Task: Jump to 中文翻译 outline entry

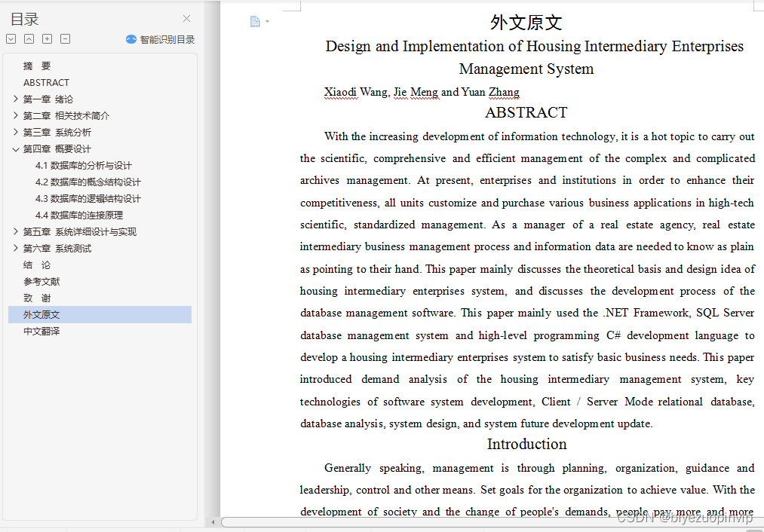Action: pos(41,331)
